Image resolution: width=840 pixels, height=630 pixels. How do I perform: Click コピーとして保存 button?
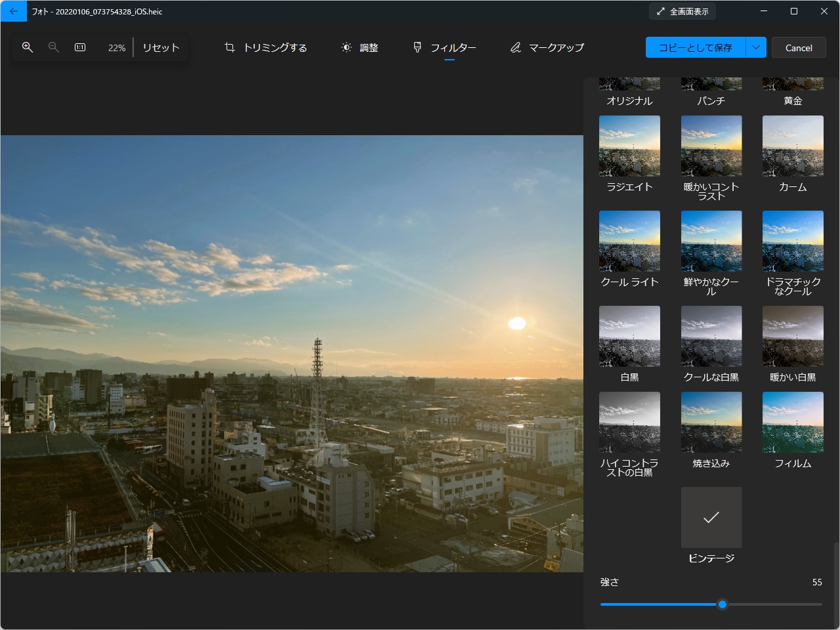tap(695, 47)
